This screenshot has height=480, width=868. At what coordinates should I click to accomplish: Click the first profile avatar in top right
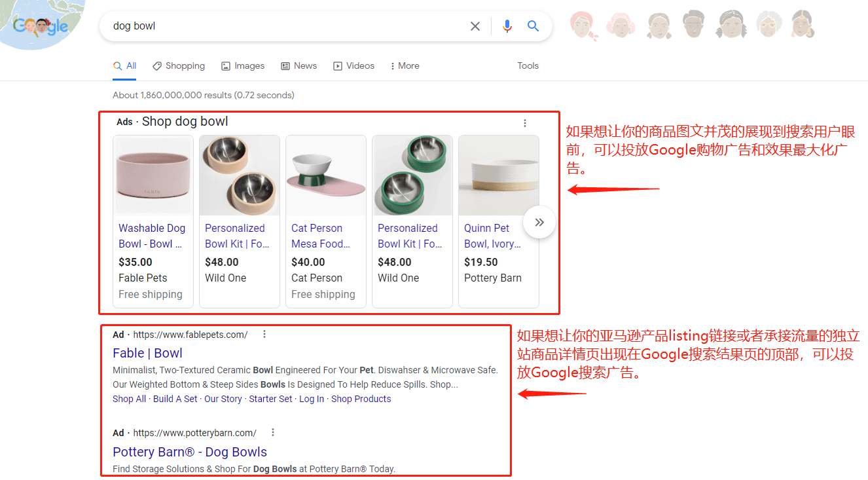click(583, 26)
